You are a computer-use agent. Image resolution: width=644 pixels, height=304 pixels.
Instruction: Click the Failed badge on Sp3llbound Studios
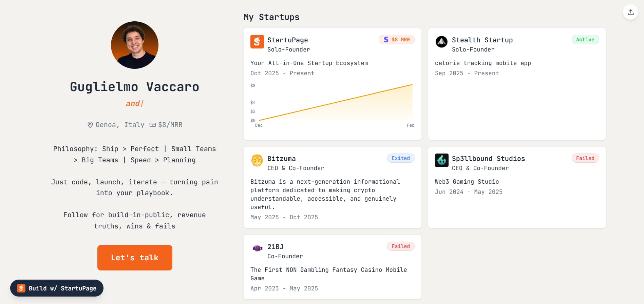(585, 158)
